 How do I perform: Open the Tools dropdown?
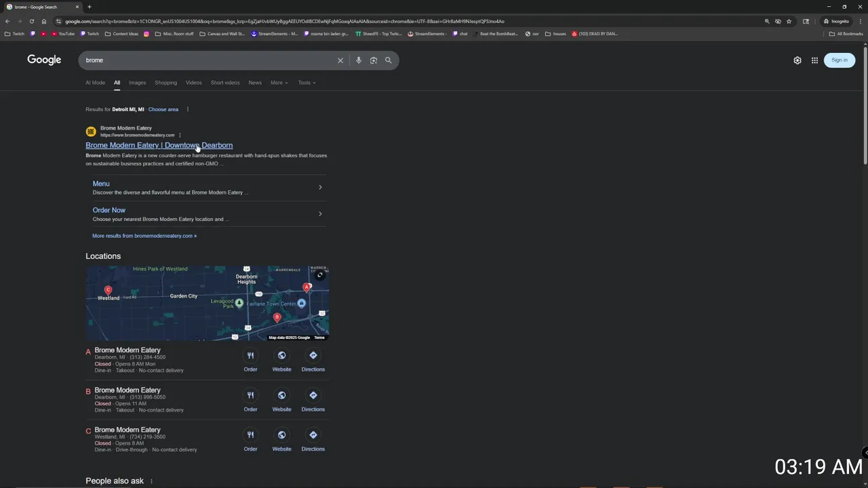coord(307,83)
